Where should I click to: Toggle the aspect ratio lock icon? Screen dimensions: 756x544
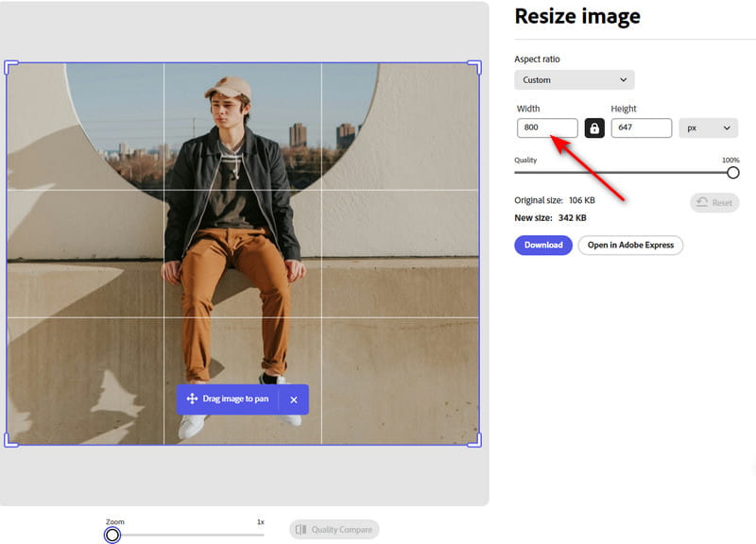click(x=594, y=127)
